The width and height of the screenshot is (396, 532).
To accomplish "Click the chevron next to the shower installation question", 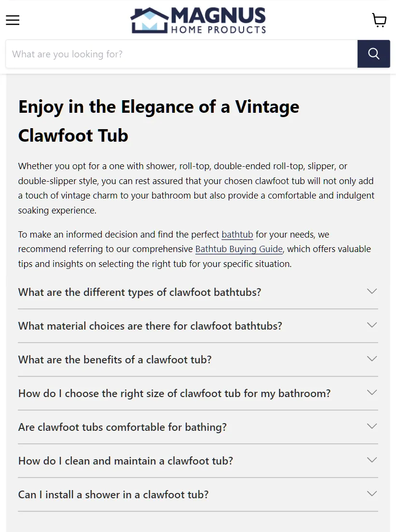I will click(371, 493).
